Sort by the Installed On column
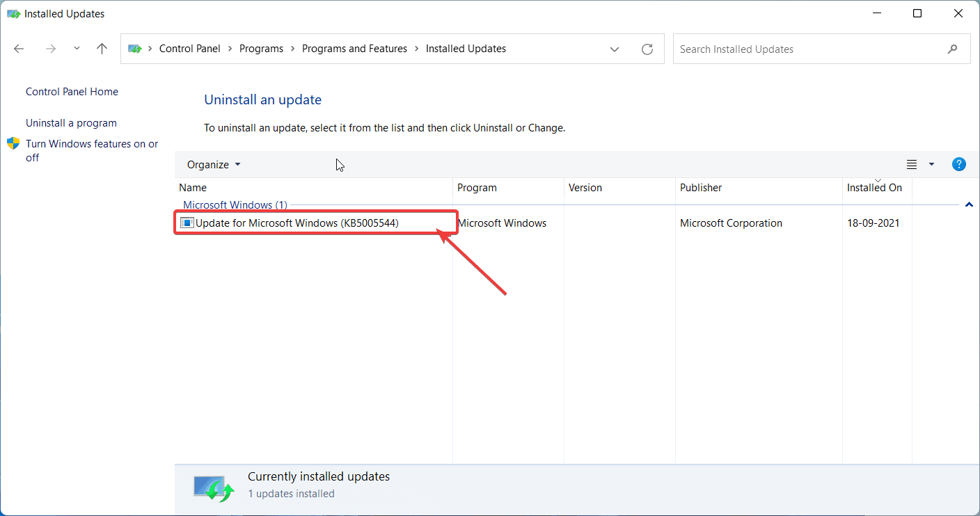The width and height of the screenshot is (980, 516). 877,188
